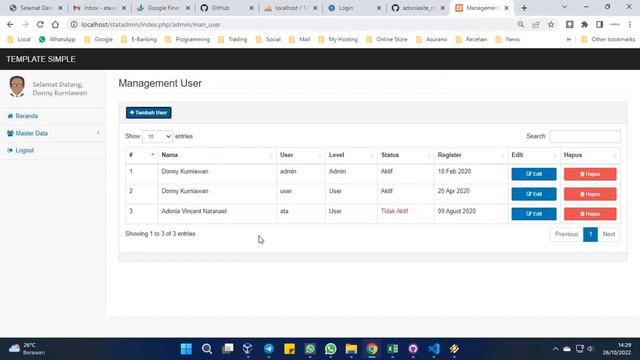Open the weather widget on taskbar
Screen dimensions: 640x360
(27, 349)
